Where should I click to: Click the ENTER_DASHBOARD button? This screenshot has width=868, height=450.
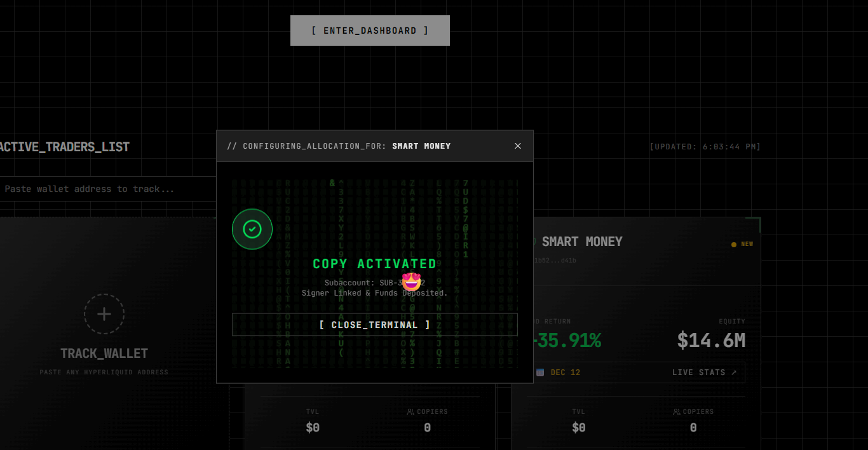[370, 31]
